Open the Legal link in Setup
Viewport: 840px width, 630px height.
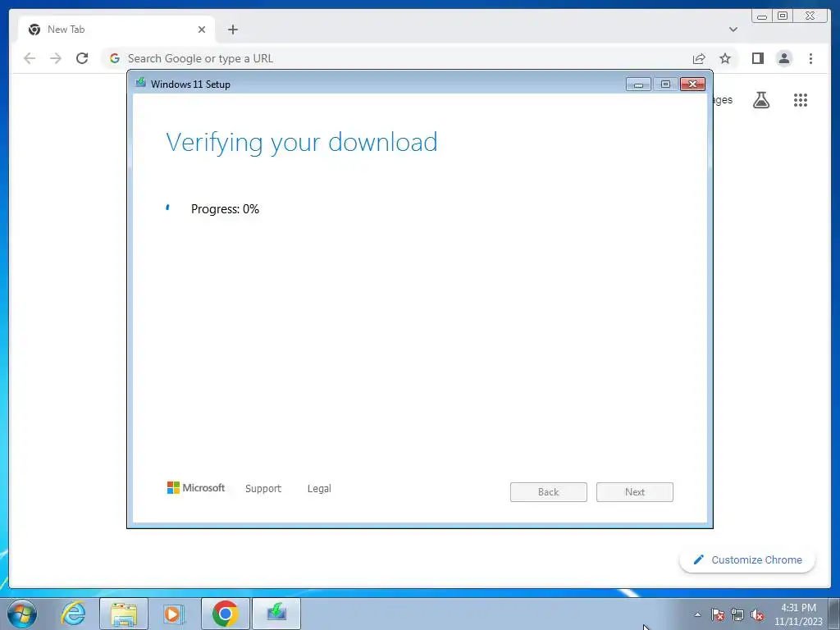pyautogui.click(x=319, y=489)
